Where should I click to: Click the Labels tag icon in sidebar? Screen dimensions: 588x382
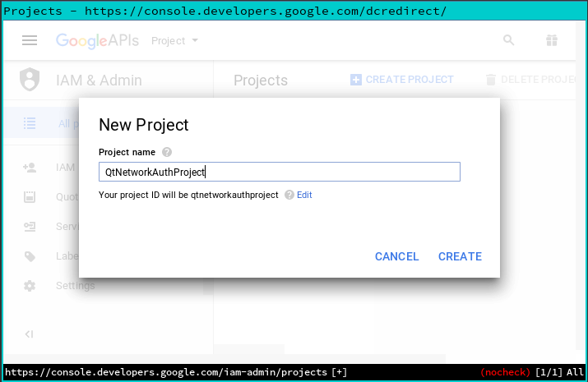point(30,256)
